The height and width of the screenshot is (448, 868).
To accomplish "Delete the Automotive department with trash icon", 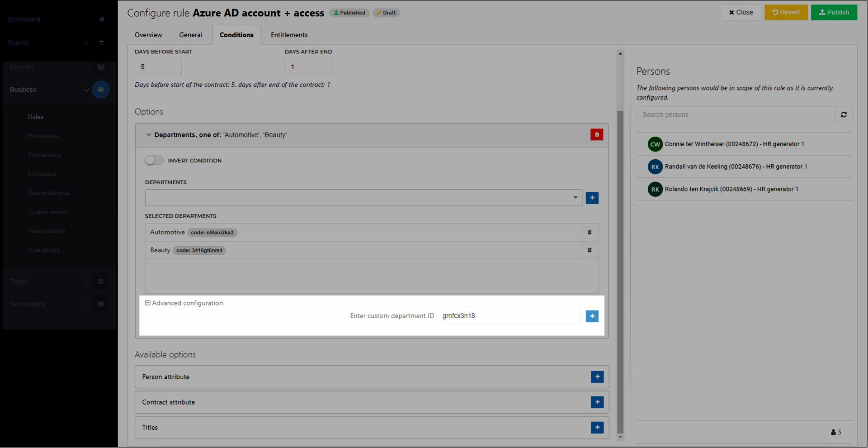I will pyautogui.click(x=589, y=232).
